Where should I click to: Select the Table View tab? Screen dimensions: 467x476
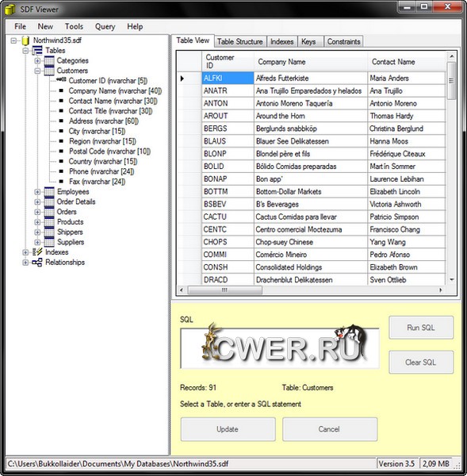(x=193, y=40)
